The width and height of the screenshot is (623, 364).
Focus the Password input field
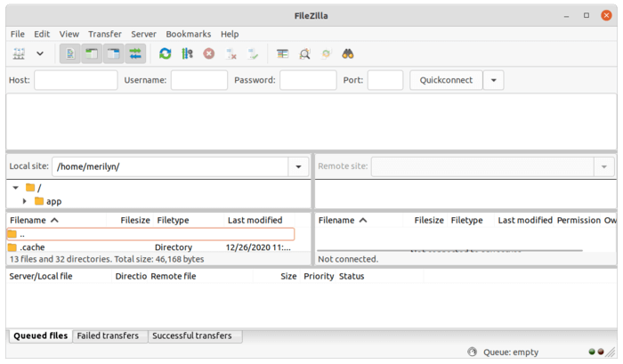308,80
